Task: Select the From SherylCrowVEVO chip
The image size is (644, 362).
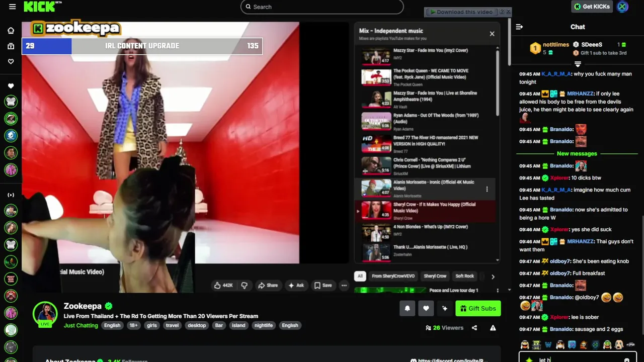Action: point(393,276)
